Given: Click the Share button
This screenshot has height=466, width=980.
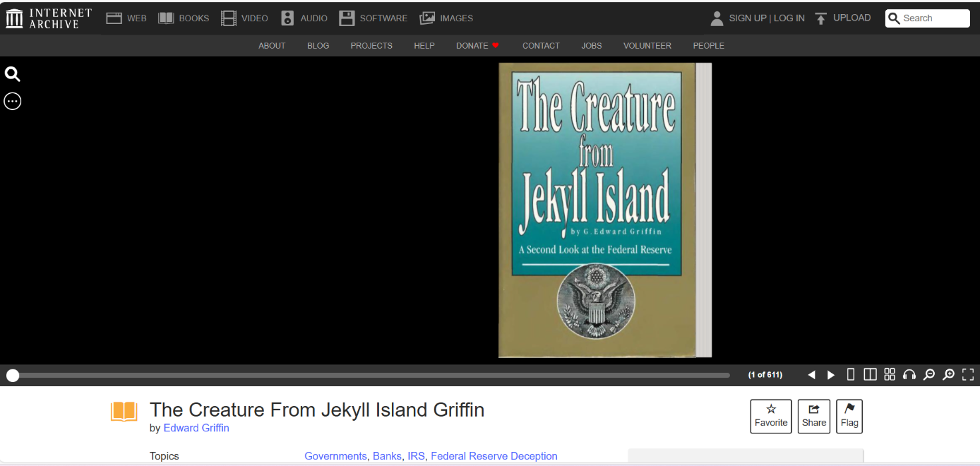Looking at the screenshot, I should [814, 417].
